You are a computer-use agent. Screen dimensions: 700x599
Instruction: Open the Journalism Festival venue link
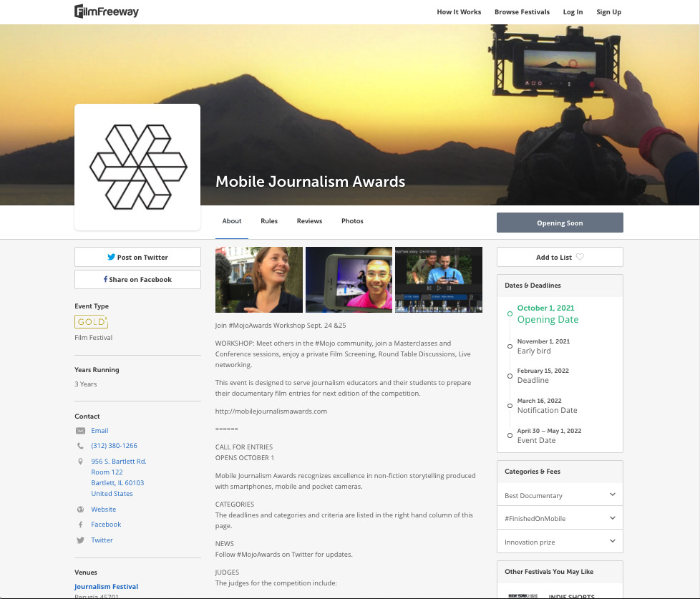coord(106,587)
